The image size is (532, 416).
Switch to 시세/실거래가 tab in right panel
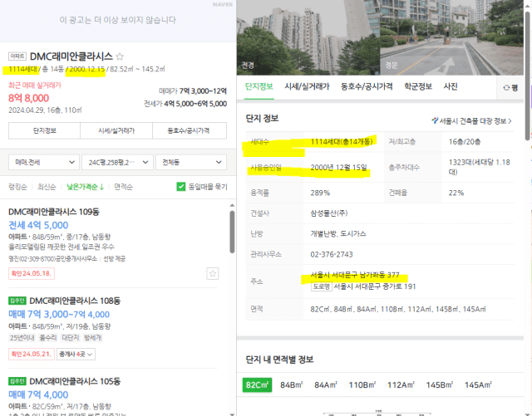click(307, 86)
